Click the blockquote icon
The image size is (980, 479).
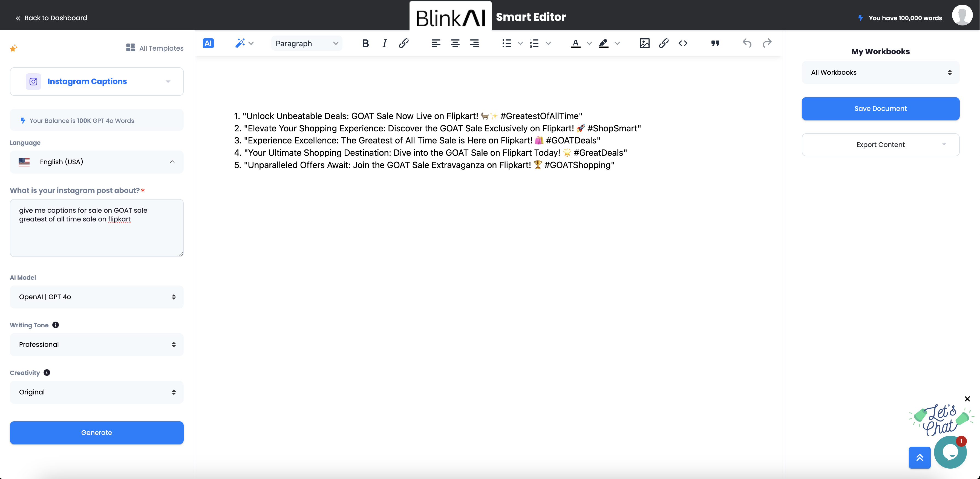[x=715, y=43]
